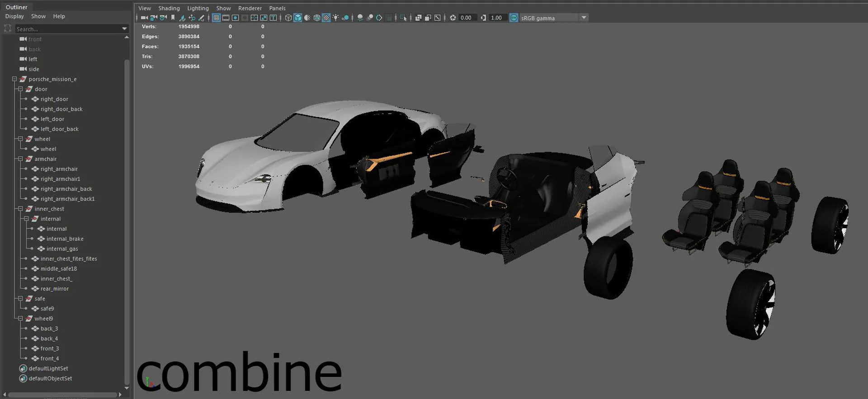Activate the 2D Pan/Zoom icon
This screenshot has width=868, height=399.
pyautogui.click(x=192, y=18)
